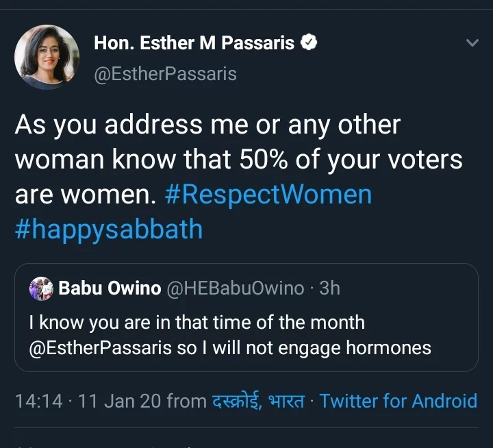Viewport: 493px width, 448px height.
Task: Click the Twitter for Android source link
Action: (x=398, y=401)
